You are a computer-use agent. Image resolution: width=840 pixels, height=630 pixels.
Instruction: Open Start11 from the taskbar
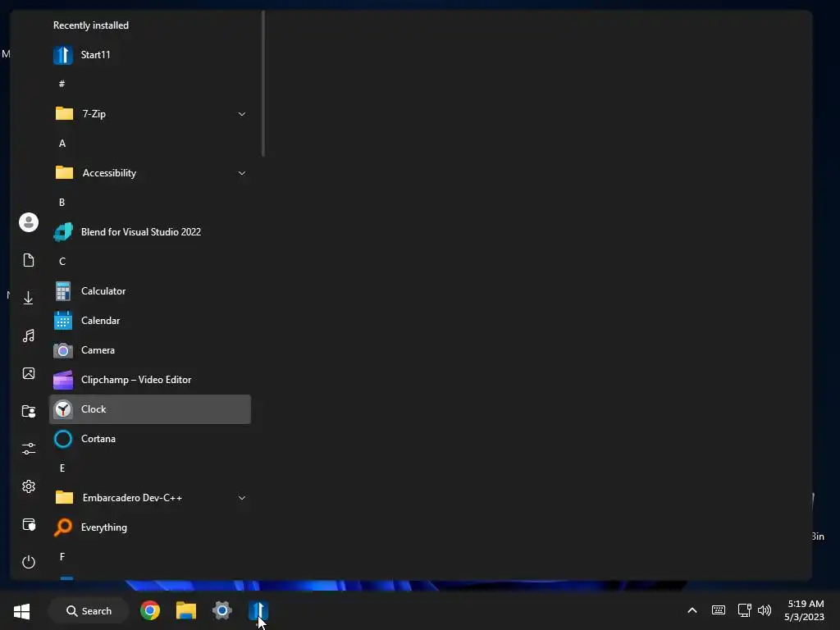point(258,610)
